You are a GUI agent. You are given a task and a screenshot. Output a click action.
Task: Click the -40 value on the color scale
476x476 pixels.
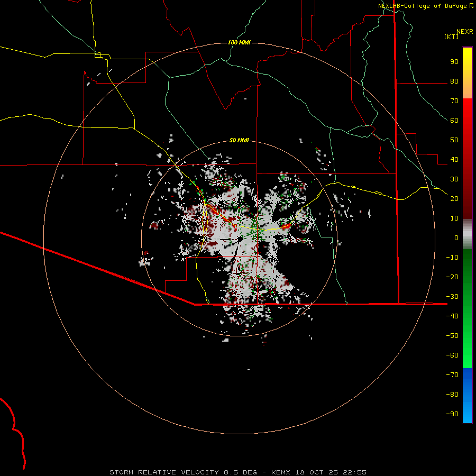[x=452, y=316]
